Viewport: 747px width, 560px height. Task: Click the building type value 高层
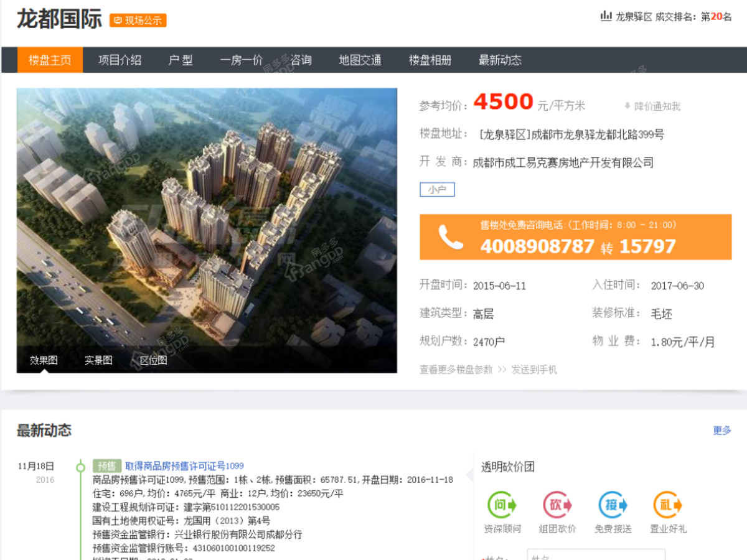[x=484, y=314]
